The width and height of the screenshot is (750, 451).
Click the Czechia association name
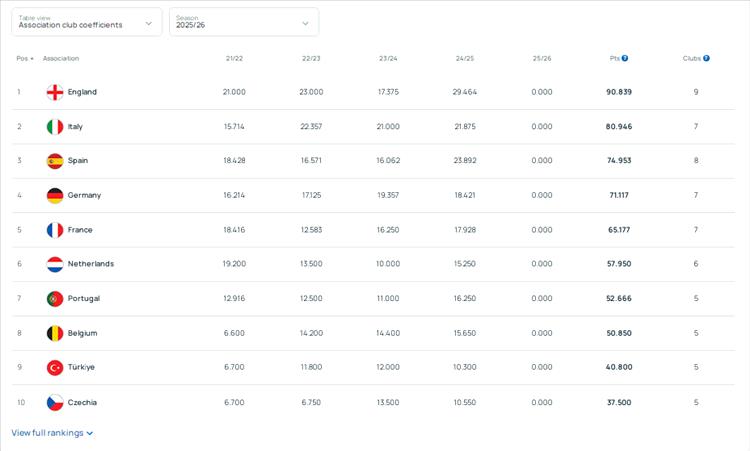82,402
